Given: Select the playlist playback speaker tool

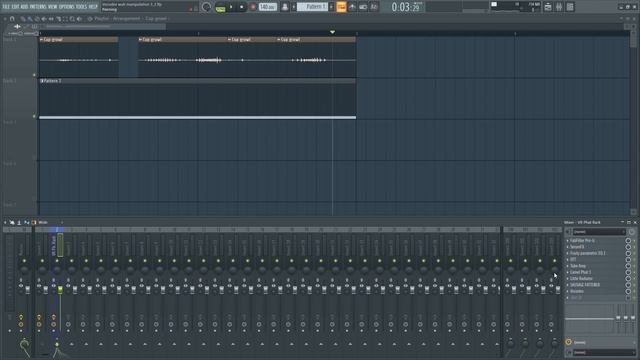Looking at the screenshot, I should pos(79,19).
